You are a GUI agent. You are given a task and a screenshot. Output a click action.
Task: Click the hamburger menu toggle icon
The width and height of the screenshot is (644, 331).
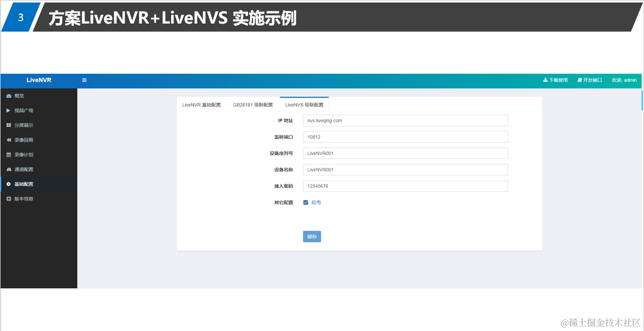click(84, 80)
